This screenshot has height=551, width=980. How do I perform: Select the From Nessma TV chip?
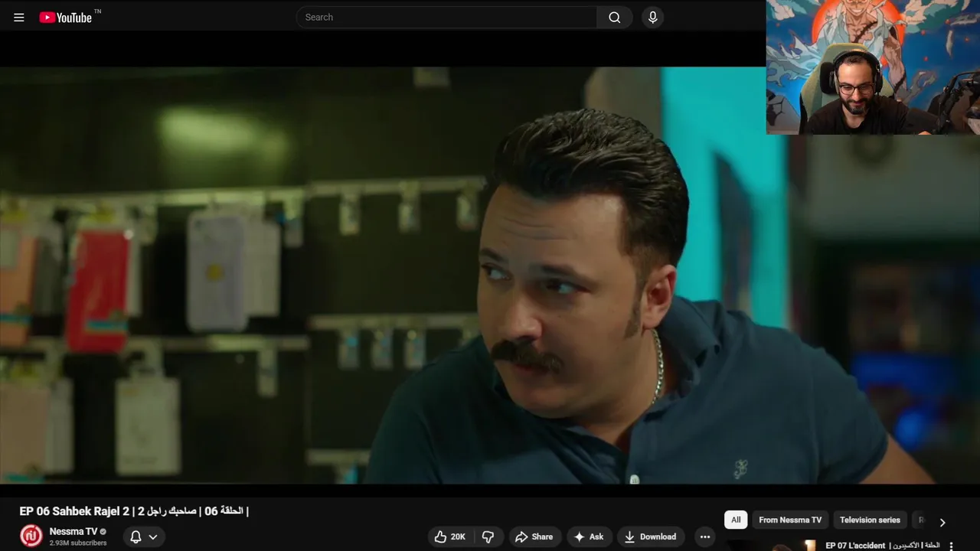click(x=790, y=520)
